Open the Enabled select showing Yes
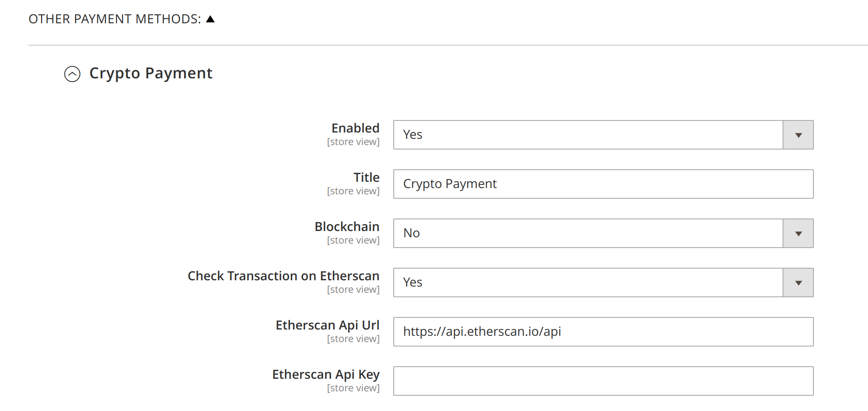868x411 pixels. pos(588,135)
